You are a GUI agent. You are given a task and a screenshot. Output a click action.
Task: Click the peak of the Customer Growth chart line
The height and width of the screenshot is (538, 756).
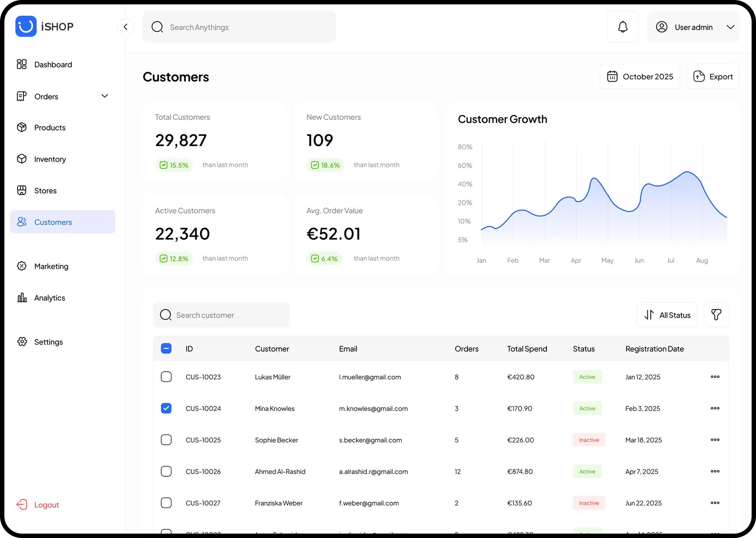[687, 172]
